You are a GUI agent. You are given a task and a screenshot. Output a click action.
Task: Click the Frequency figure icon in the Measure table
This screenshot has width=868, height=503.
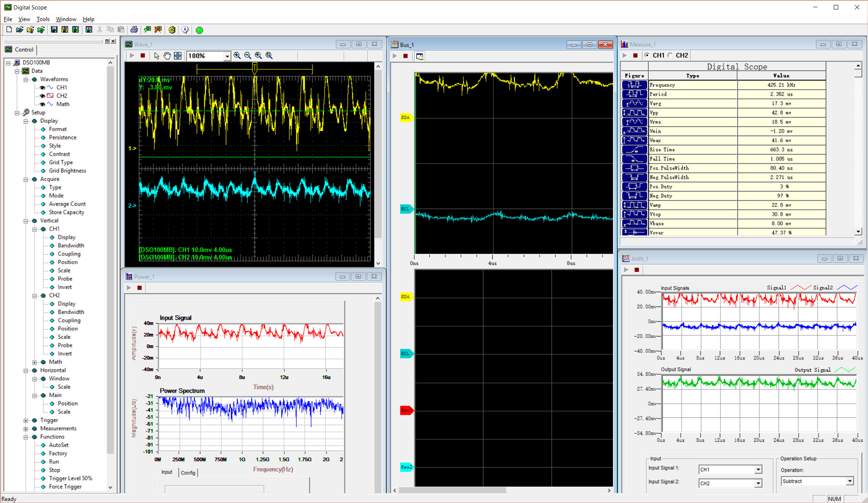click(634, 85)
